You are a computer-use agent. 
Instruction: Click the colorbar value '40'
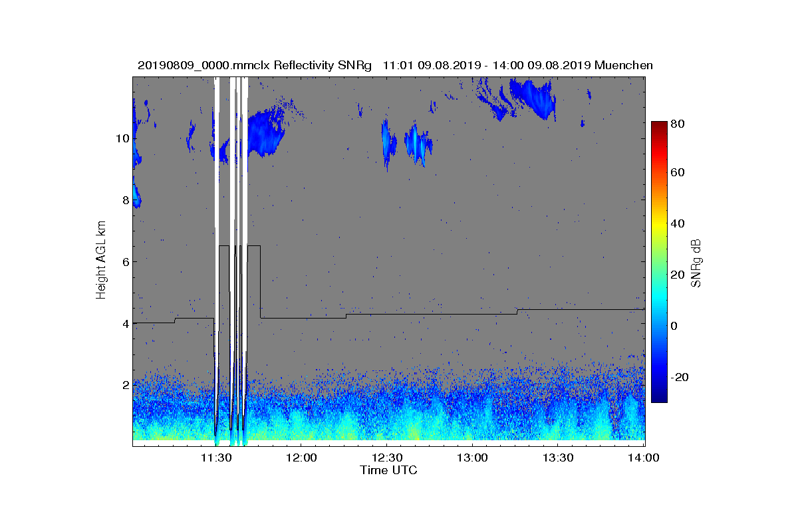(x=678, y=224)
